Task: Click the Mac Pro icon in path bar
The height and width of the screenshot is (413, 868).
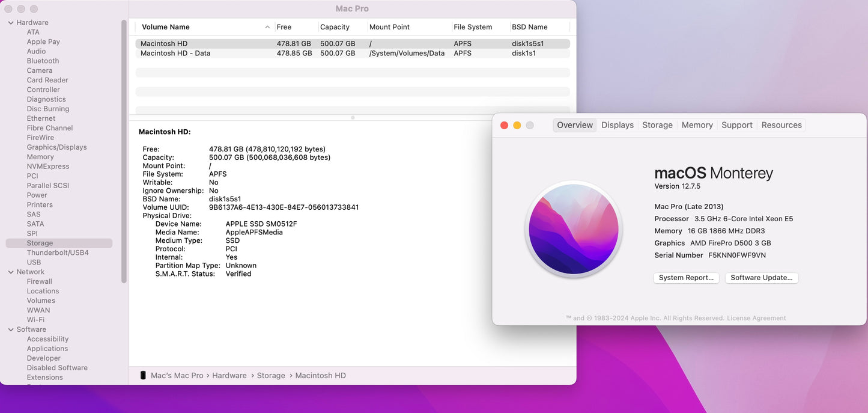Action: point(143,375)
